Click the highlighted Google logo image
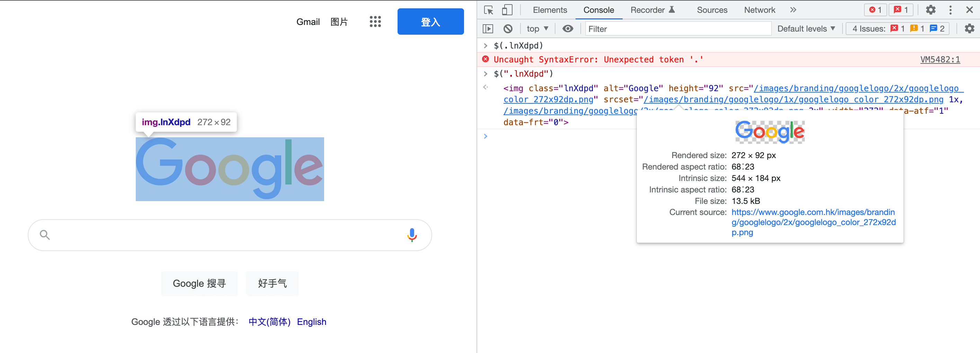Viewport: 980px width, 353px height. 230,169
